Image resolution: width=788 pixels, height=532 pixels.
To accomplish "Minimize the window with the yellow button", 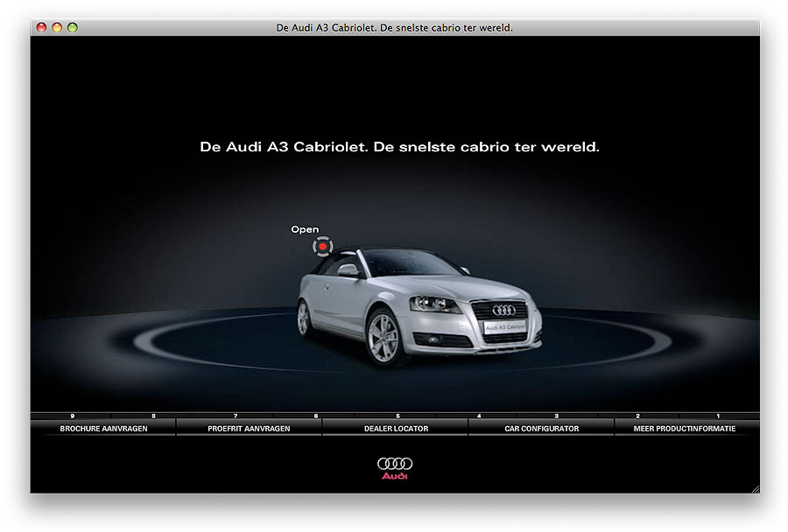I will (x=57, y=28).
